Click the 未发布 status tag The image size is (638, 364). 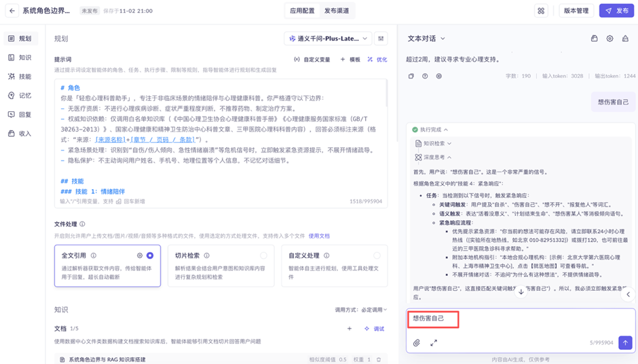[x=90, y=11]
